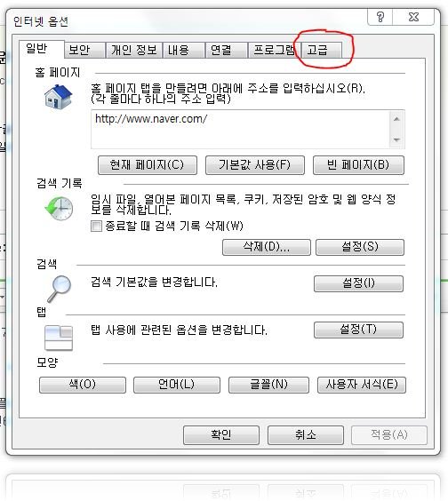Open tab options with 설정(T)

coord(358,330)
